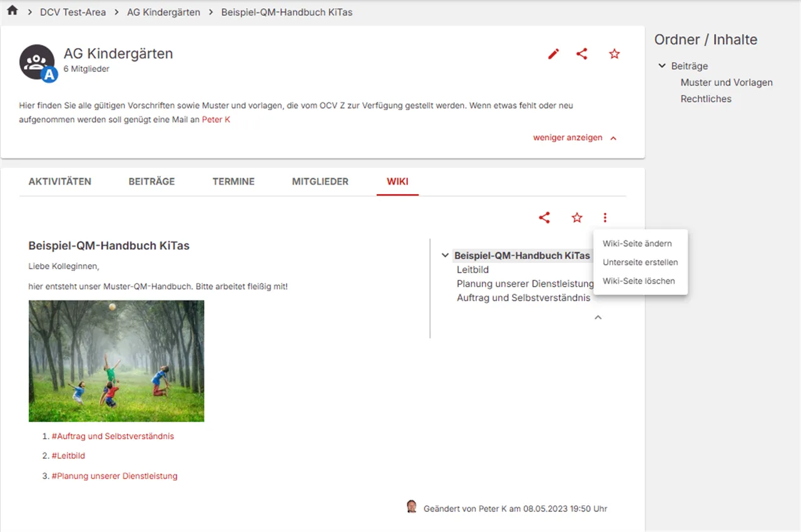Screen dimensions: 801x532
Task: Choose Wiki-Seite löschen from menu
Action: pyautogui.click(x=640, y=281)
